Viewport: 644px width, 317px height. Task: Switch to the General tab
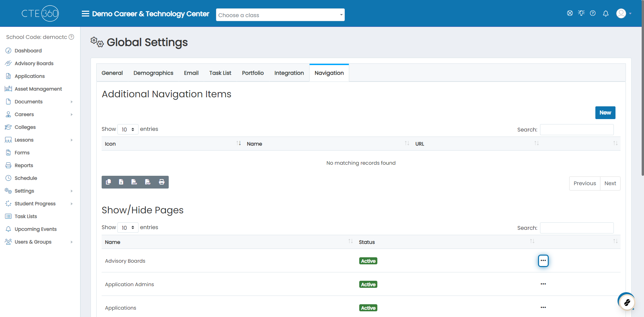pyautogui.click(x=112, y=73)
